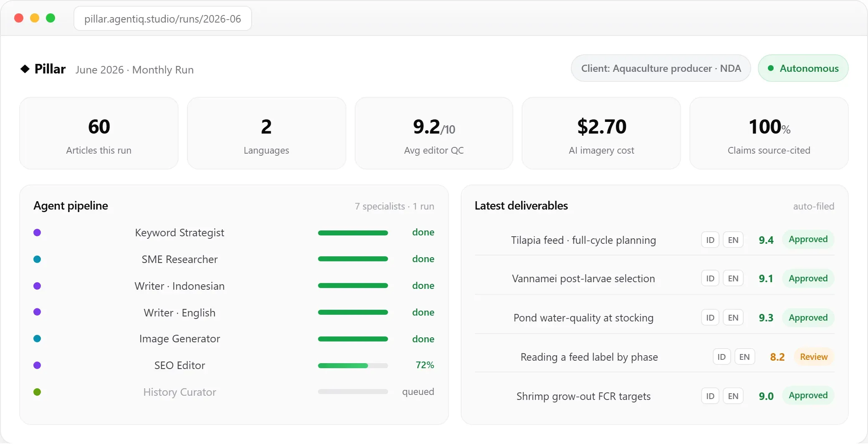Screen dimensions: 868x445
Task: Open Tilapia feed · full-cycle planning deliverable
Action: click(583, 240)
